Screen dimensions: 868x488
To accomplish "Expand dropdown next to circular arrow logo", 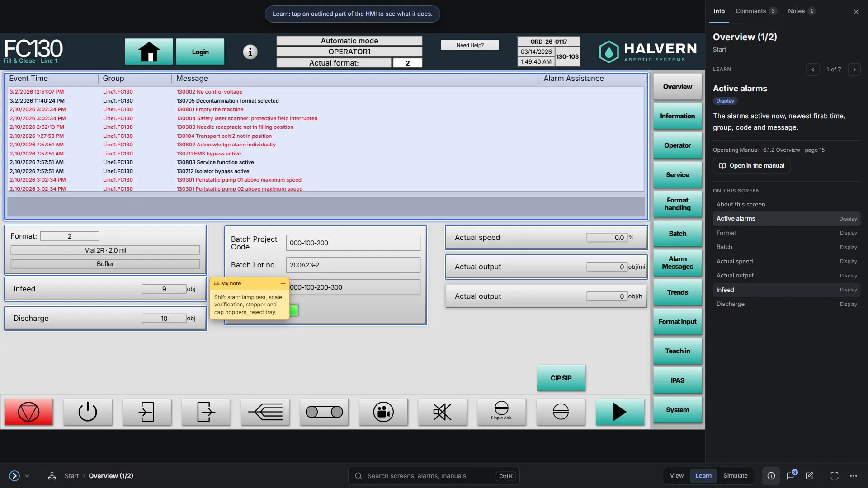I will pos(27,475).
